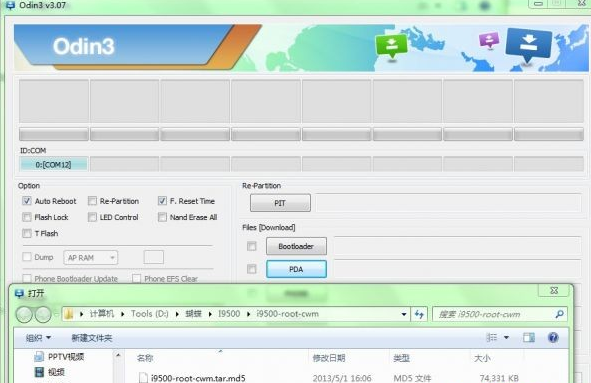
Task: Enable the T Flash checkbox
Action: (x=27, y=233)
